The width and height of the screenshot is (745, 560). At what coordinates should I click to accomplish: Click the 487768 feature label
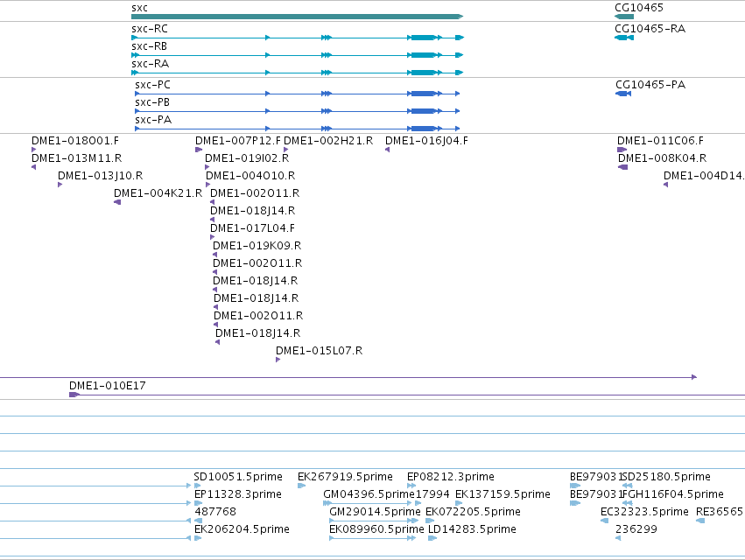[x=215, y=512]
